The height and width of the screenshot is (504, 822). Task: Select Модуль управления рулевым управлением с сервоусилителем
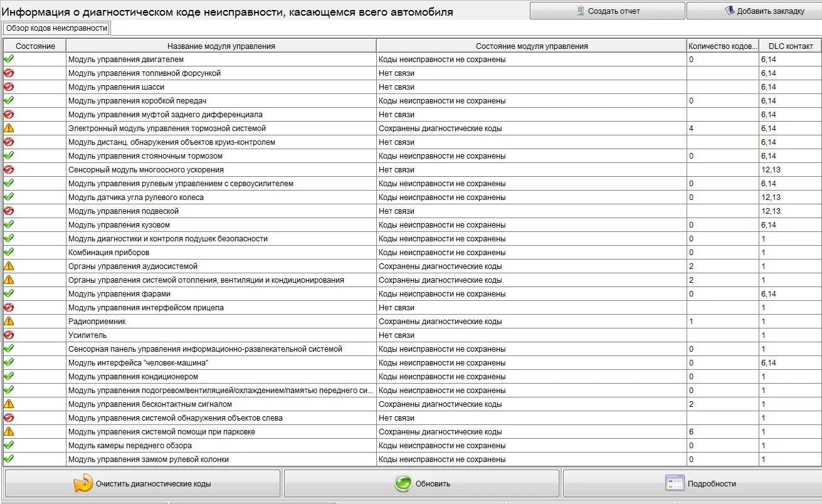click(x=412, y=183)
